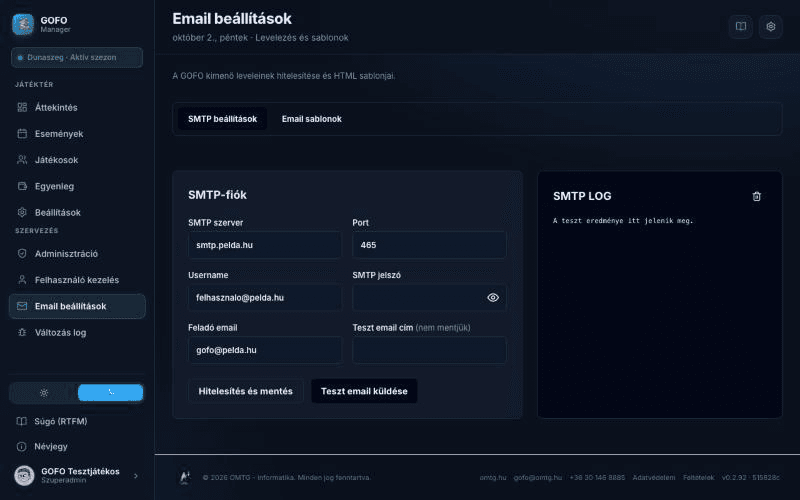The height and width of the screenshot is (500, 800).
Task: Open Adminisztráció from the sidebar
Action: (x=77, y=254)
